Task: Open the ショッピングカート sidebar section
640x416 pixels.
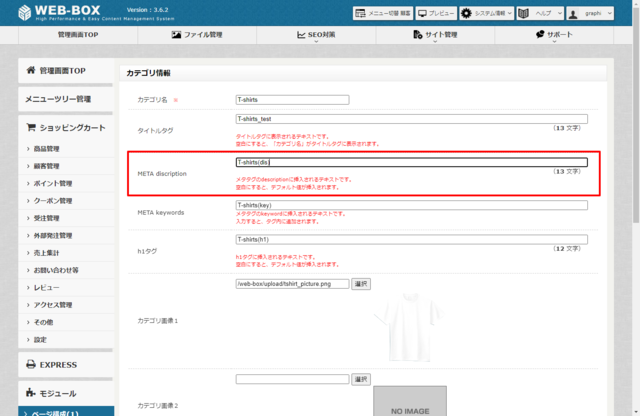Action: point(66,128)
